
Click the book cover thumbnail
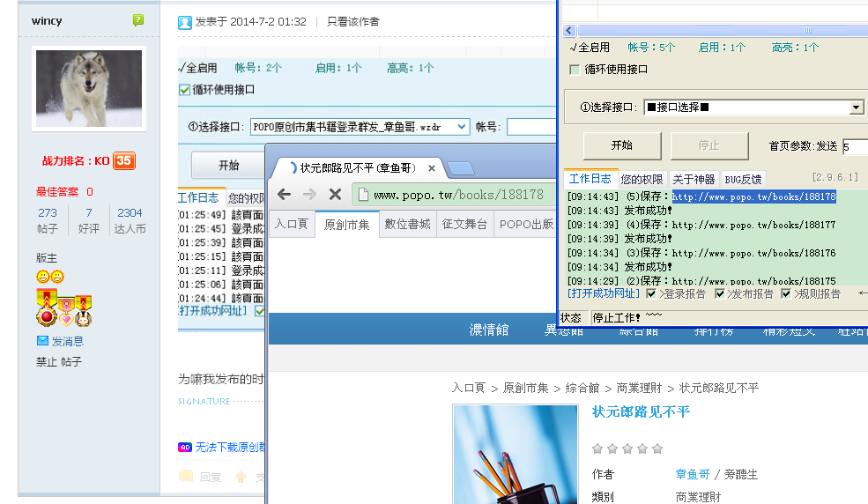(516, 454)
